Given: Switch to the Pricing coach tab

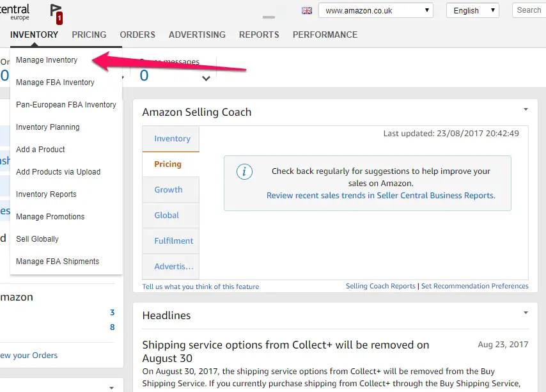Looking at the screenshot, I should point(171,164).
